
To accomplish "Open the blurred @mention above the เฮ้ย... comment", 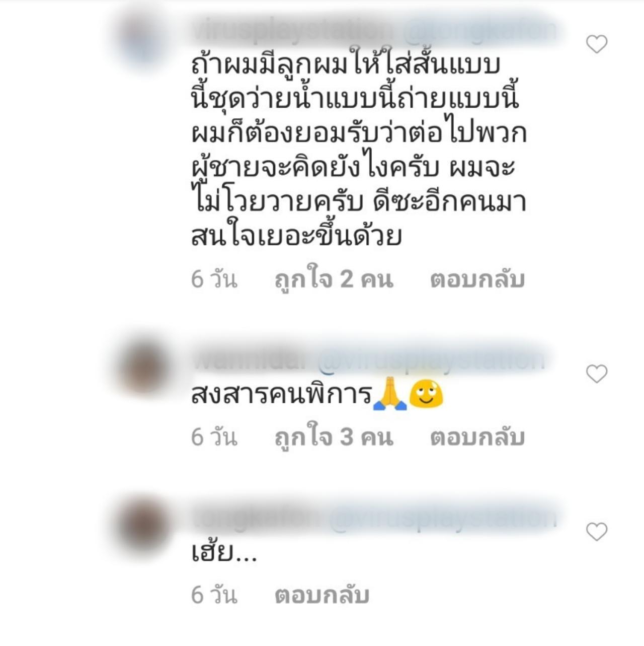I will pos(443,519).
